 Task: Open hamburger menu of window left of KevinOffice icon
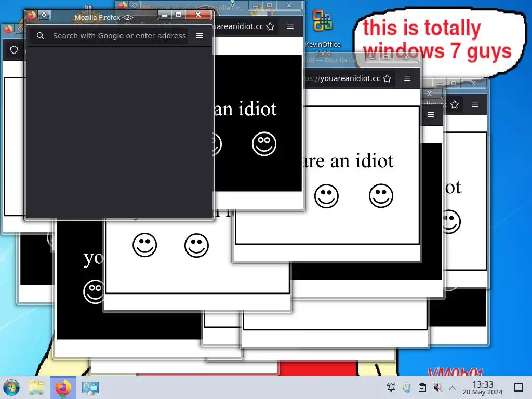click(x=290, y=26)
